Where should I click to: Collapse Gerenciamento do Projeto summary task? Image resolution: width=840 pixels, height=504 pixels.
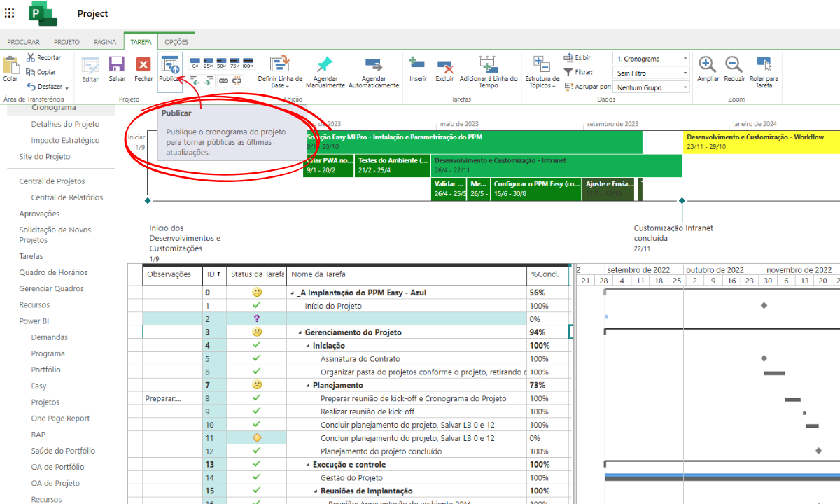pyautogui.click(x=300, y=332)
